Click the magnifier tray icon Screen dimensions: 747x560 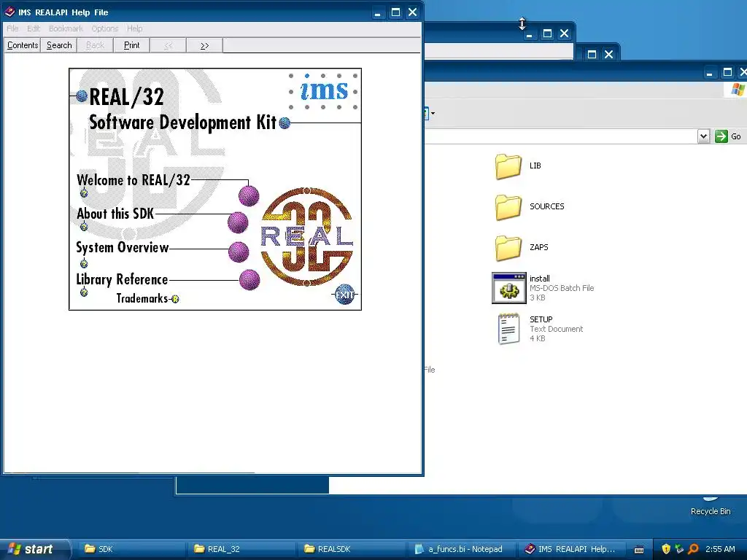coord(693,549)
